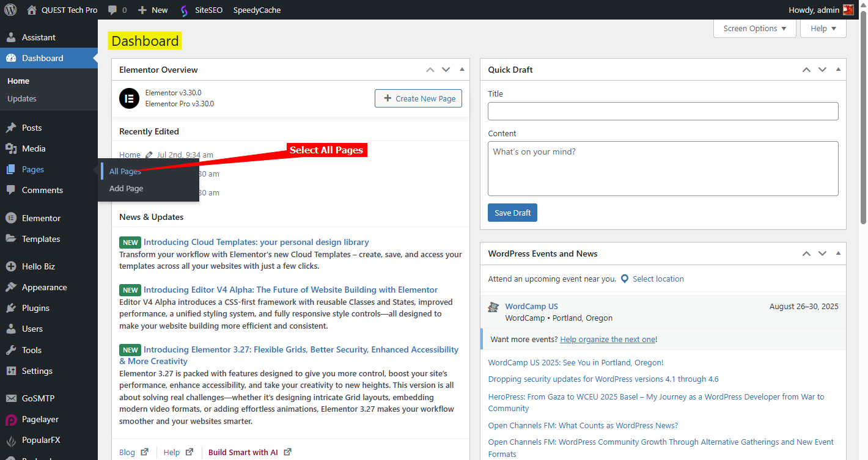Viewport: 868px width, 460px height.
Task: Select All Pages in the Pages flyout
Action: pyautogui.click(x=125, y=172)
